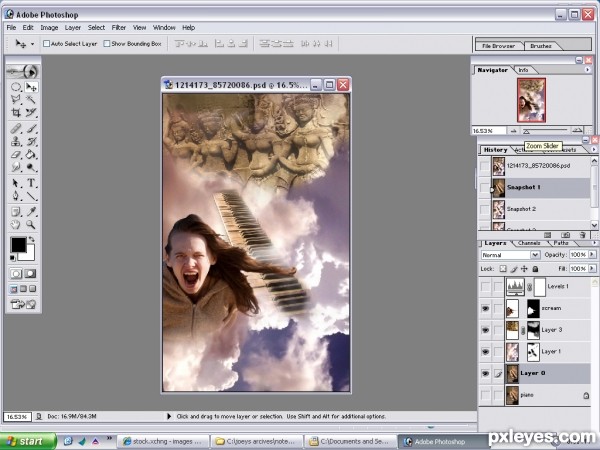Toggle lock image pixels brush icon

[x=514, y=269]
